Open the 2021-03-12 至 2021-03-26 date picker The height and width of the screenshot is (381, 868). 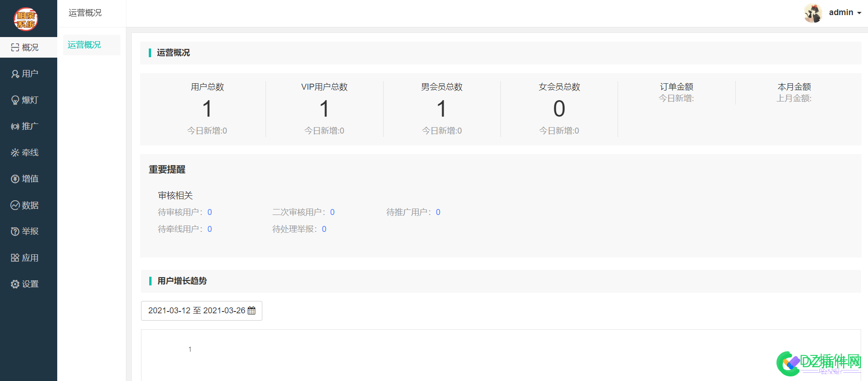(196, 311)
